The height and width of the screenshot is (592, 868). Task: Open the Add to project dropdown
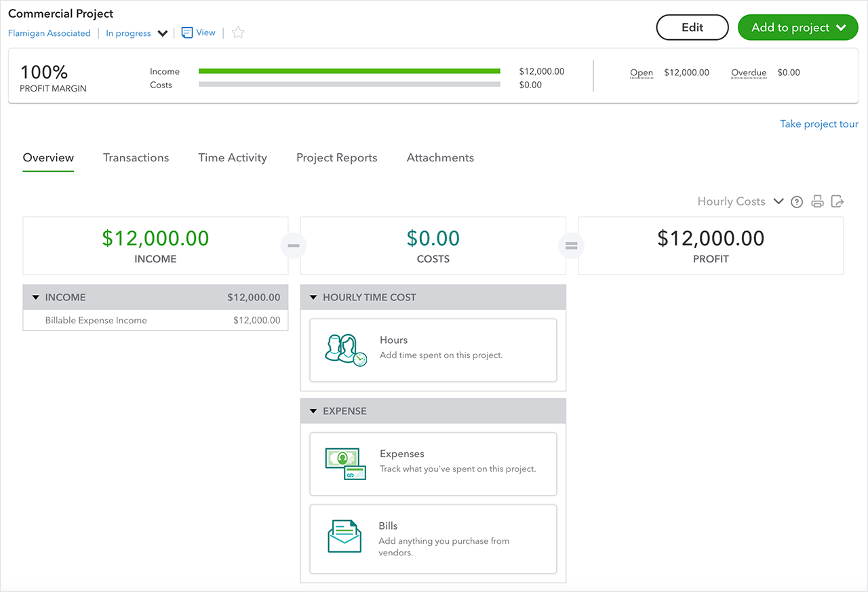click(x=798, y=28)
